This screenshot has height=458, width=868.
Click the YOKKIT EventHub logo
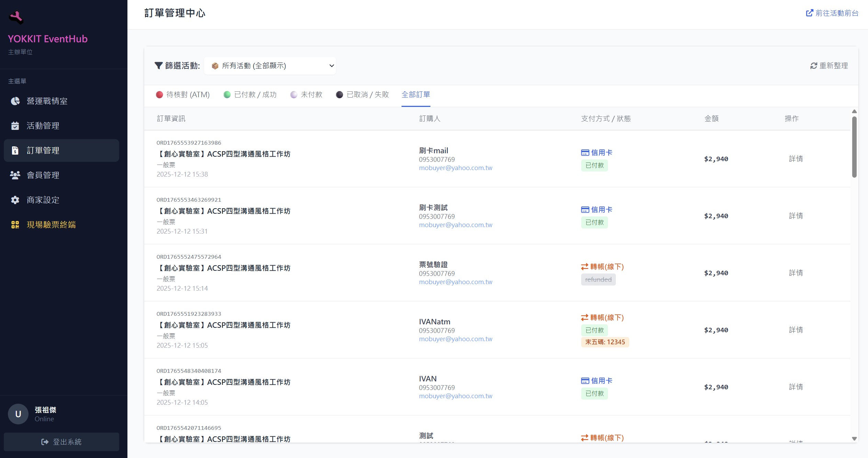click(17, 17)
